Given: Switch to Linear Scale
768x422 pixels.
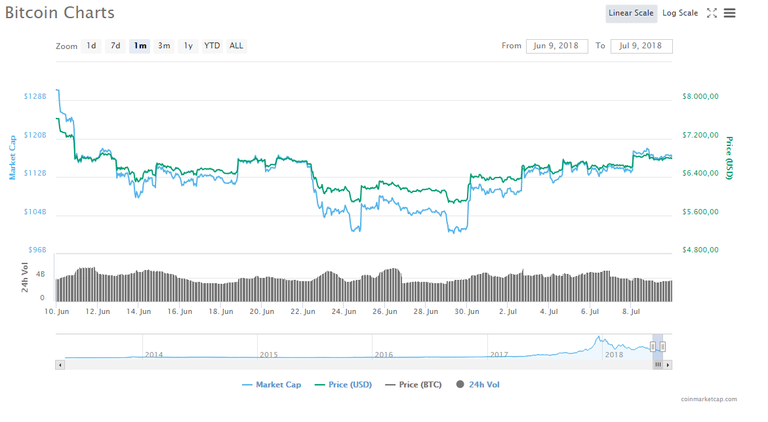Looking at the screenshot, I should (631, 13).
